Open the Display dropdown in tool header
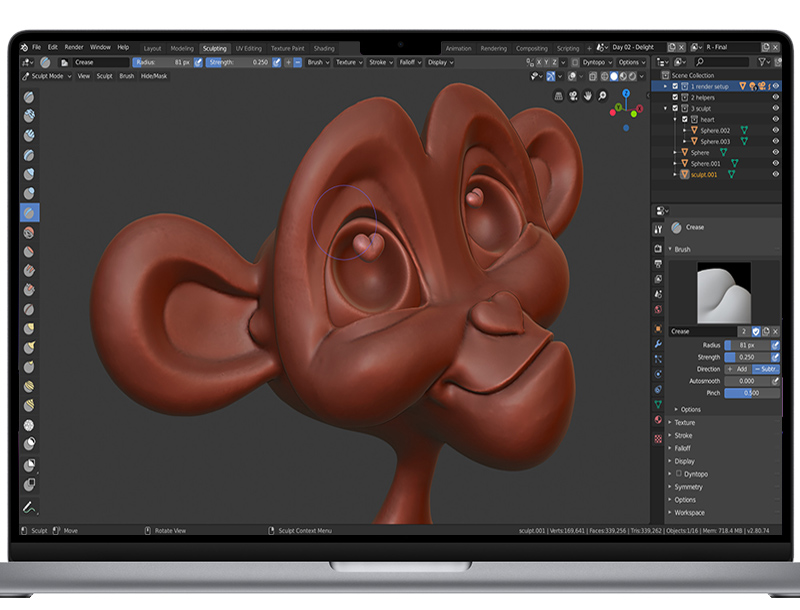The width and height of the screenshot is (800, 610). click(440, 62)
